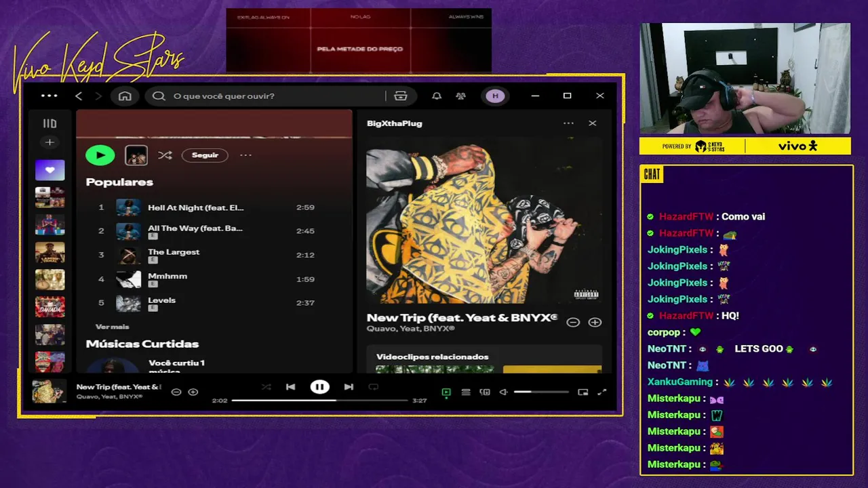The width and height of the screenshot is (868, 488).
Task: Click the minus icon in the player bar
Action: [176, 392]
